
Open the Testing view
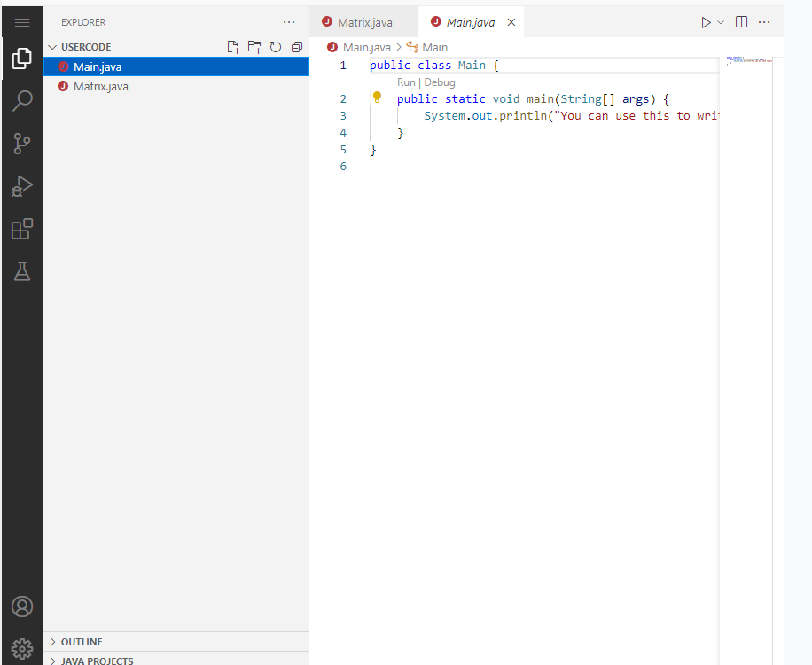(x=22, y=271)
